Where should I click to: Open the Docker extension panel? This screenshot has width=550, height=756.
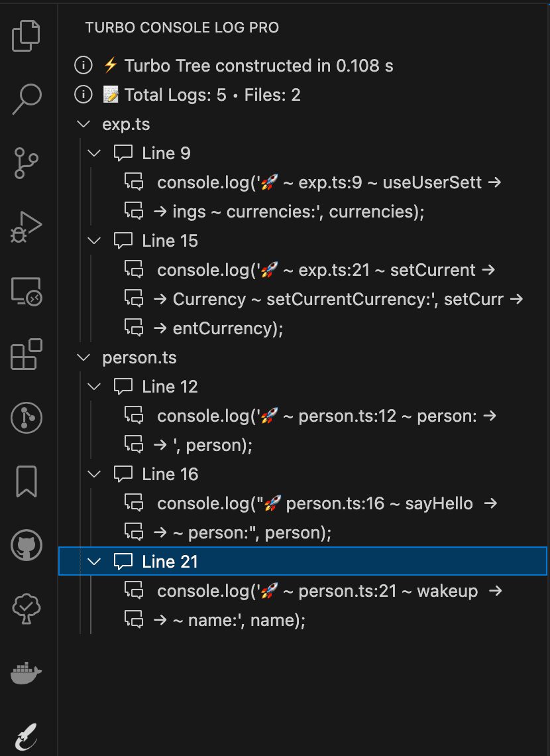click(x=27, y=672)
